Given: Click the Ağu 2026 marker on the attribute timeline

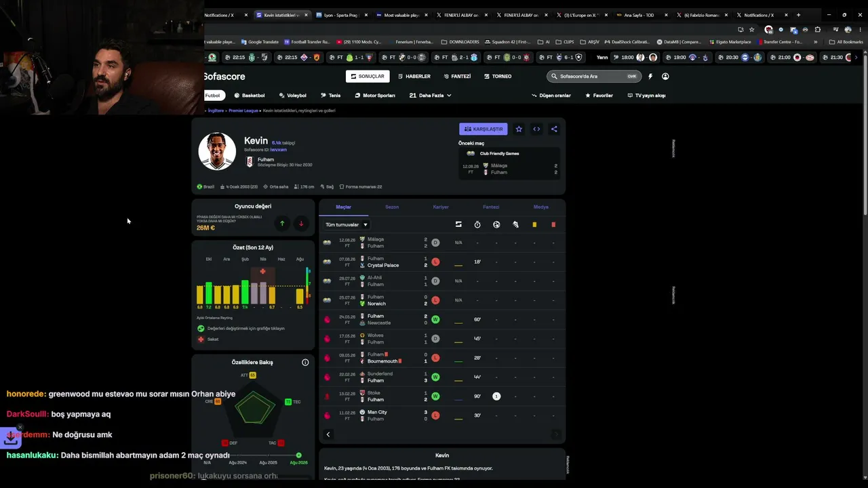Looking at the screenshot, I should [298, 455].
